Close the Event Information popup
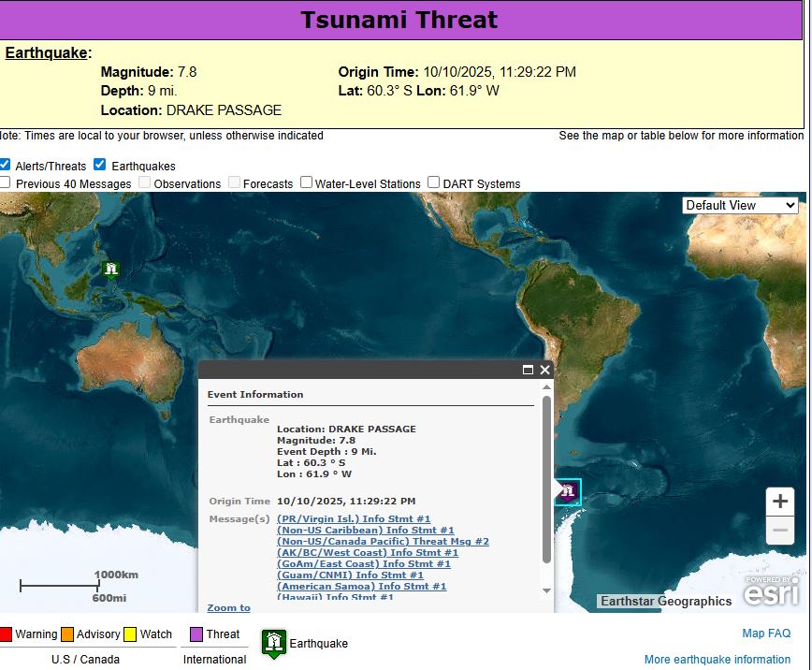Viewport: 812px width, 670px height. (x=544, y=370)
